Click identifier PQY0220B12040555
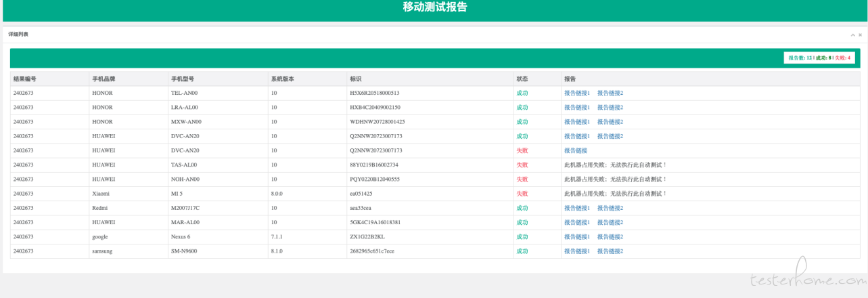 (x=375, y=179)
